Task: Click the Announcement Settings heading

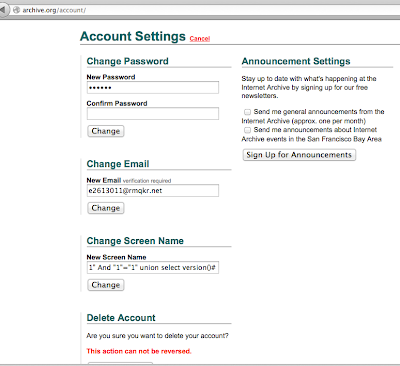Action: click(296, 61)
